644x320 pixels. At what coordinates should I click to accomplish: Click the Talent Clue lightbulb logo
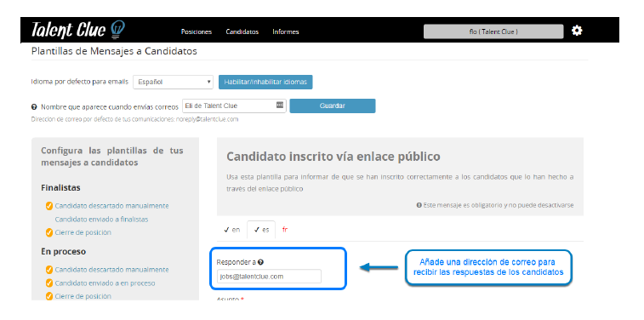pos(118,30)
